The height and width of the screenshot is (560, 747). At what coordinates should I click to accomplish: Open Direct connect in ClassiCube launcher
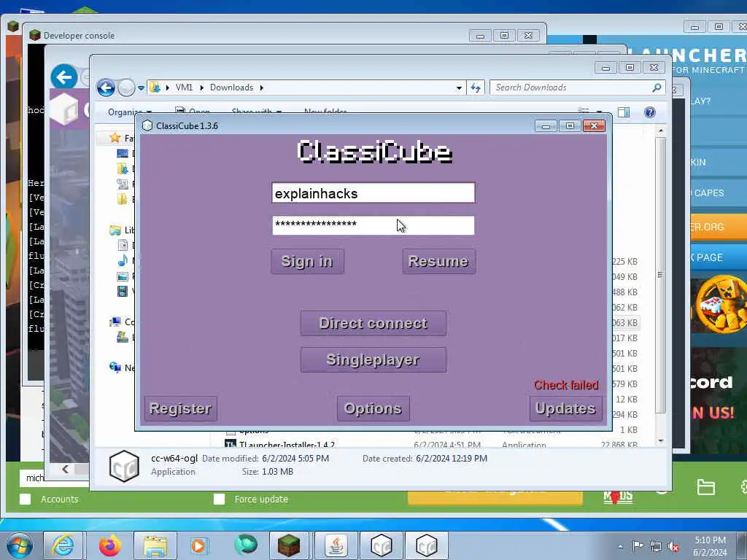click(x=373, y=323)
